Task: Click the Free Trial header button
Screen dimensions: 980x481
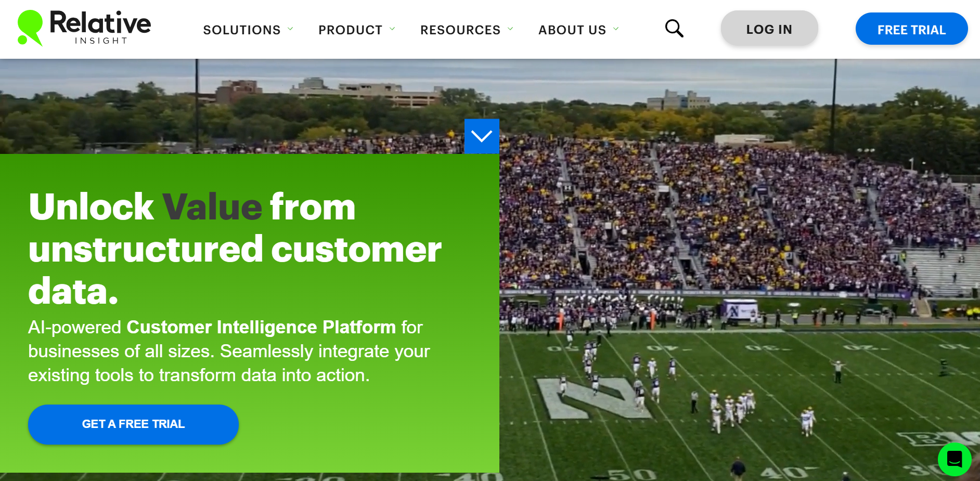Action: point(911,29)
